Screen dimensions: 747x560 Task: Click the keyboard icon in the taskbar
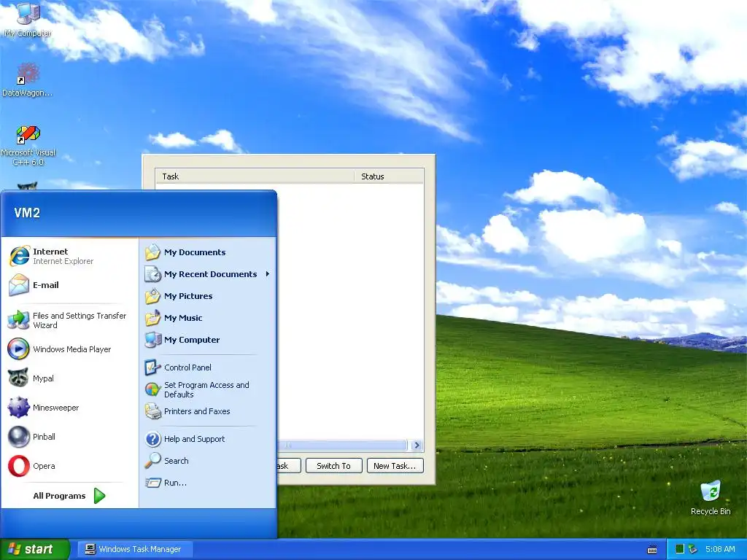pos(652,550)
